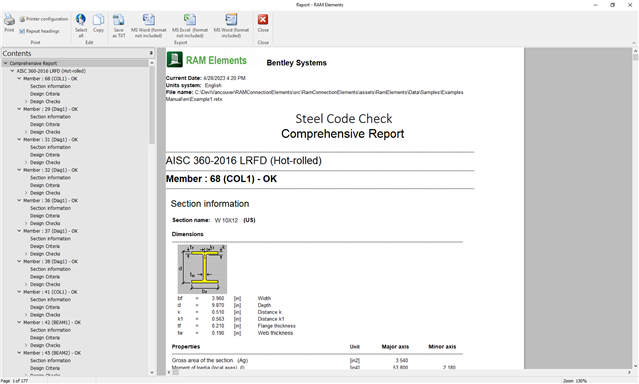This screenshot has width=639, height=384.
Task: Click the section name W 10X12 text
Action: (x=226, y=221)
